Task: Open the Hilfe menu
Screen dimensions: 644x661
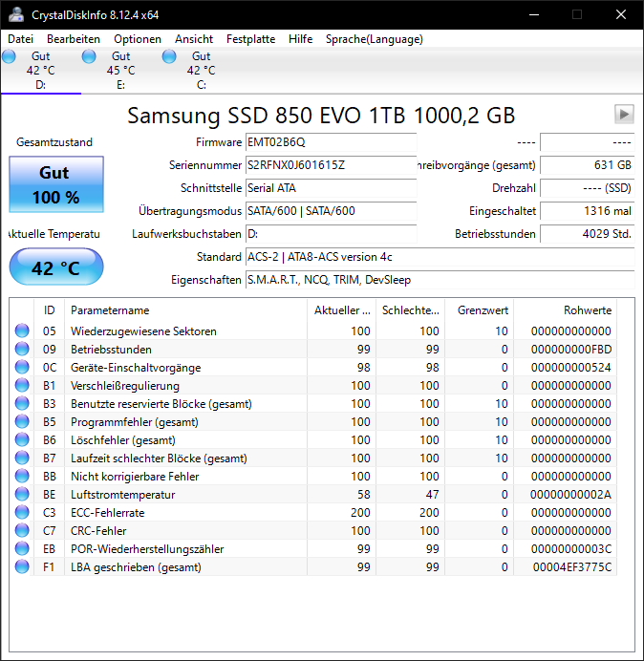Action: pos(300,39)
